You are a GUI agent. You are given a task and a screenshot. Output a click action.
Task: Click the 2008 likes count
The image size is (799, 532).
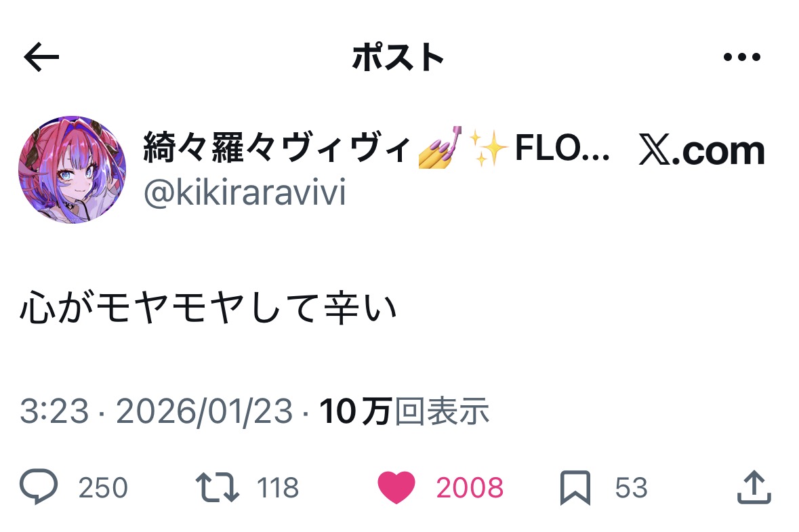coord(470,488)
